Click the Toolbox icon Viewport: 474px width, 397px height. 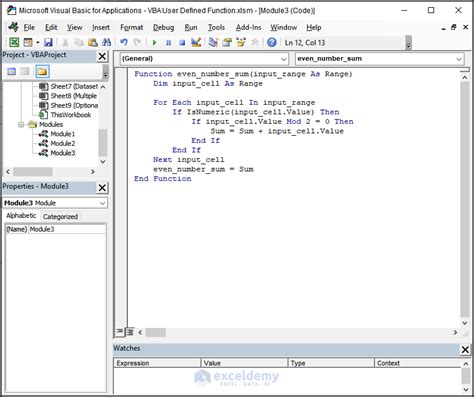(x=255, y=42)
